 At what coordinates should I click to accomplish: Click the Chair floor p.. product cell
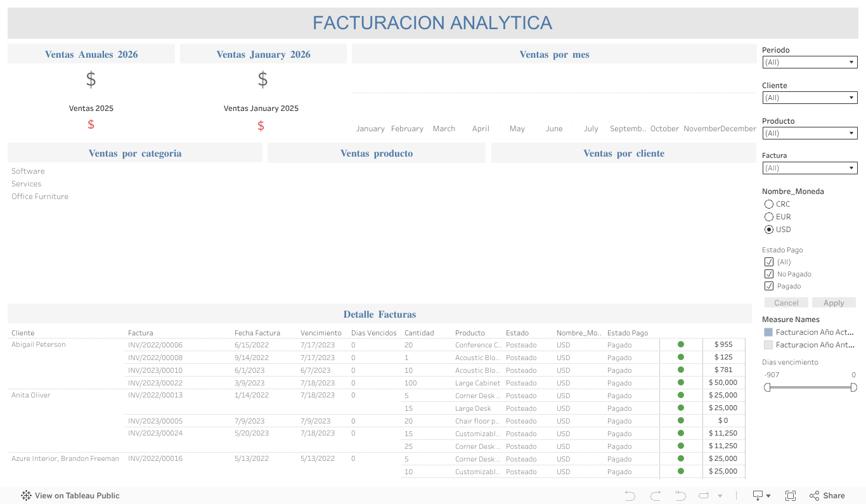(477, 421)
